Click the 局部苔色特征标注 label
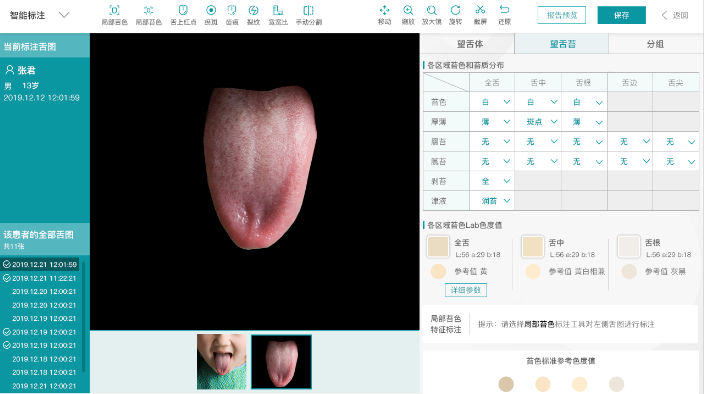Screen dimensions: 704x394 (x=445, y=324)
